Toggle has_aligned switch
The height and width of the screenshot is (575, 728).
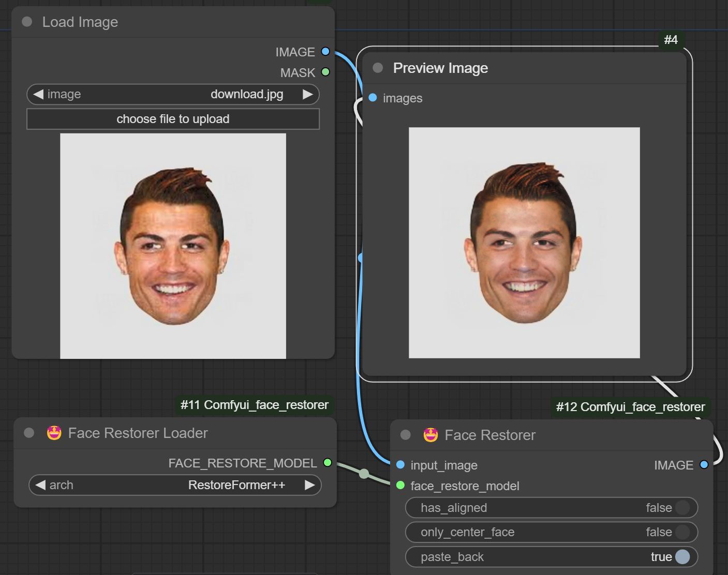(552, 508)
